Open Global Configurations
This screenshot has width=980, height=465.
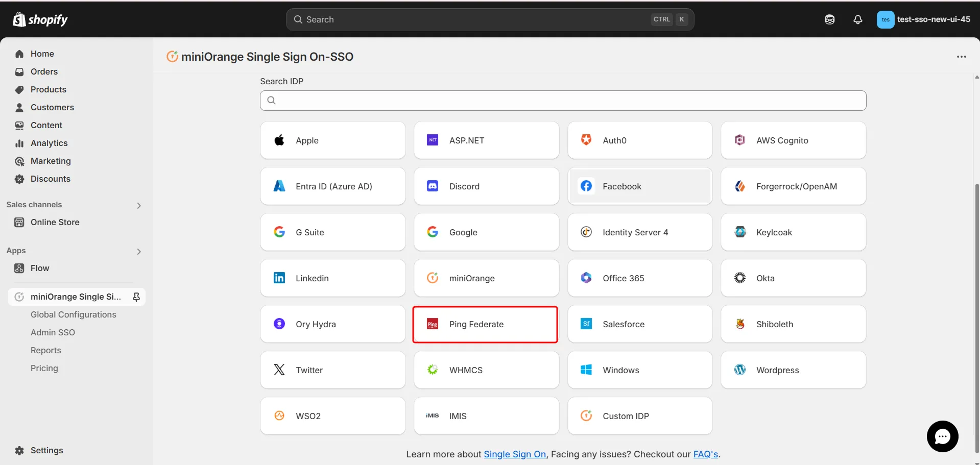pos(73,314)
